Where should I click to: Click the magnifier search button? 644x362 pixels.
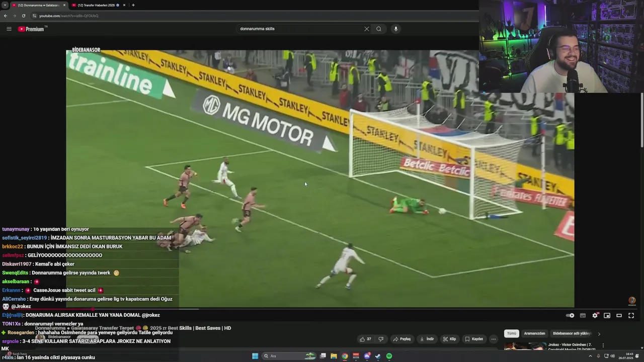tap(379, 29)
